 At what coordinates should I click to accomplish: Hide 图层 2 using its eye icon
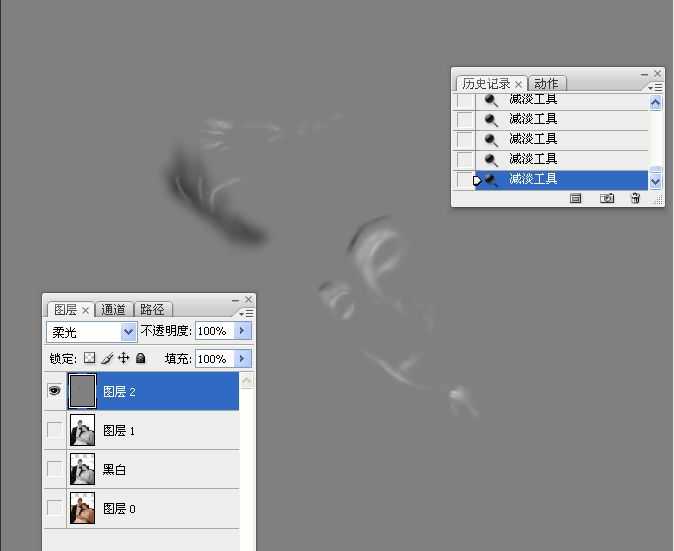[x=54, y=392]
